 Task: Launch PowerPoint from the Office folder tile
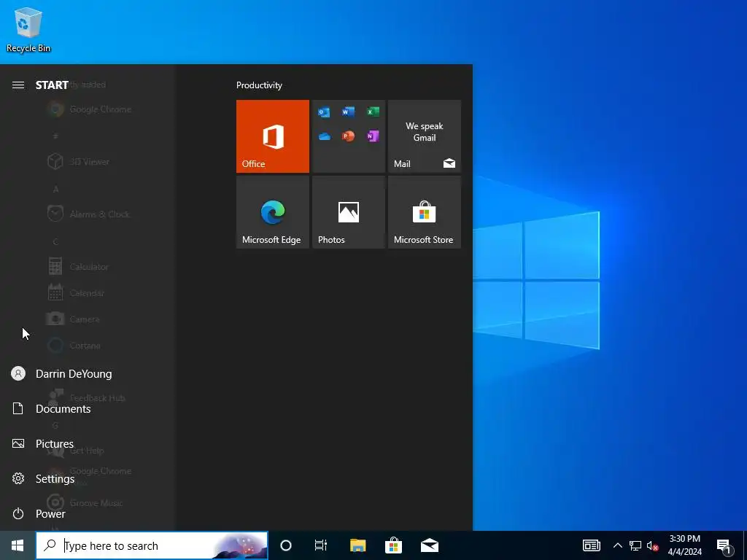[x=348, y=136]
